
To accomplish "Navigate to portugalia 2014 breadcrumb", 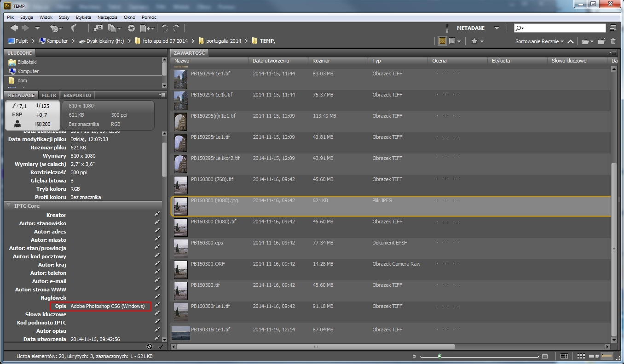I will [223, 41].
